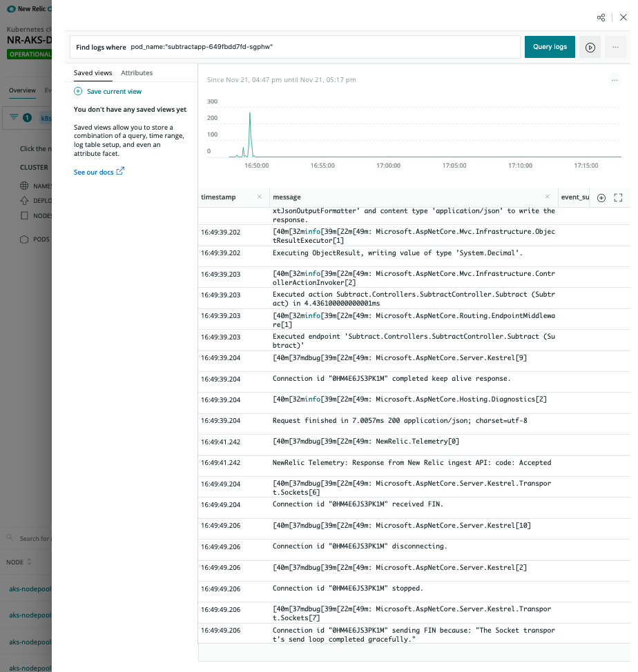
Task: Click the Query logs button
Action: (550, 47)
